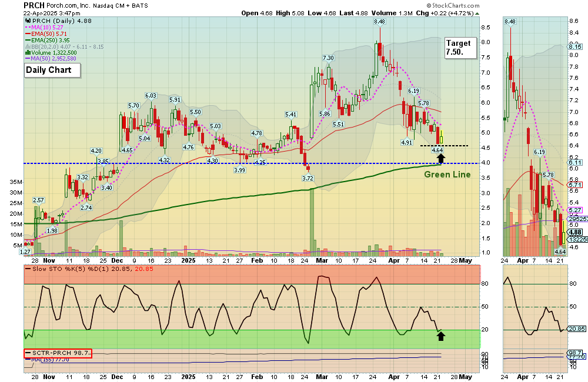The width and height of the screenshot is (588, 382).
Task: Click the 6.11 middle band tag in side panel
Action: pyautogui.click(x=575, y=163)
